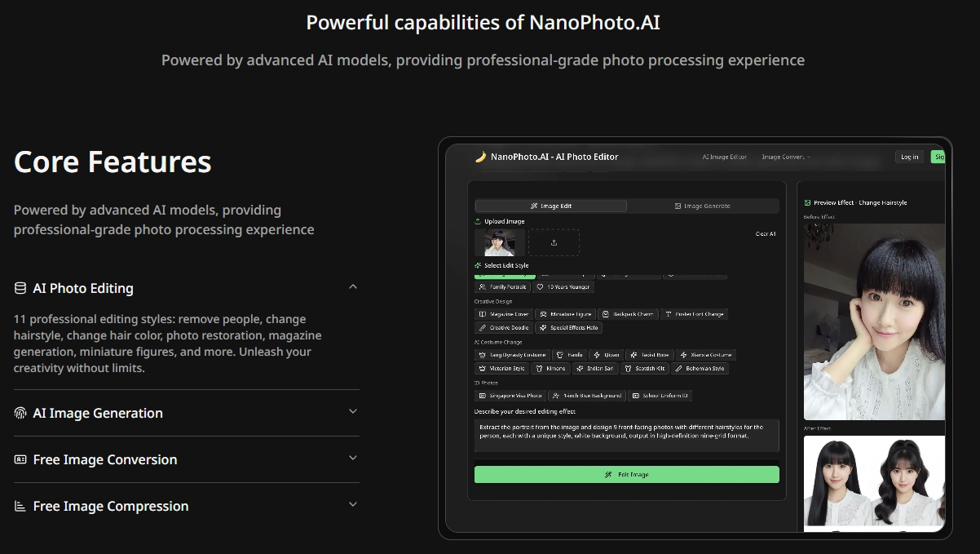This screenshot has width=980, height=554.
Task: Select the 10 Years Younger style
Action: pyautogui.click(x=563, y=287)
